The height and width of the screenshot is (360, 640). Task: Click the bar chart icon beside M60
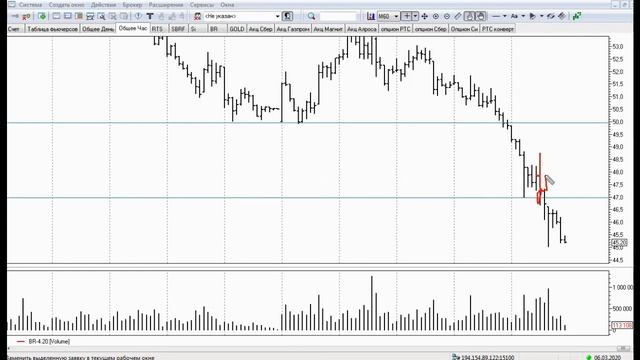point(371,16)
